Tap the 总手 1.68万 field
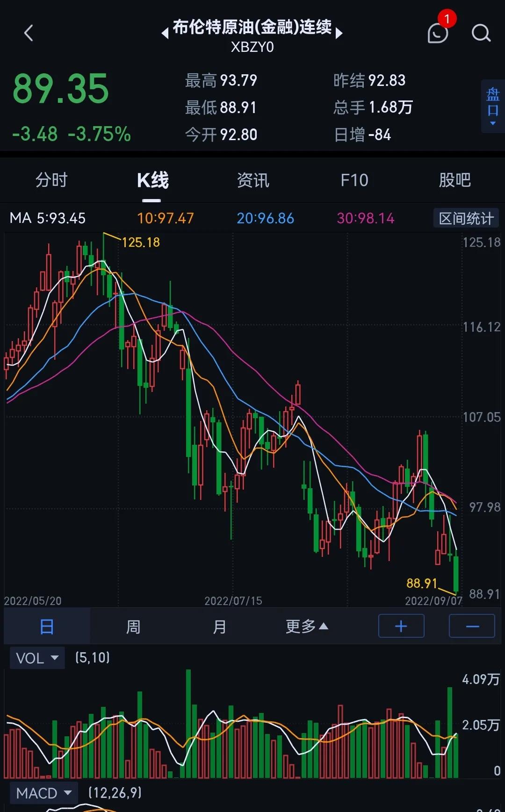 (373, 107)
